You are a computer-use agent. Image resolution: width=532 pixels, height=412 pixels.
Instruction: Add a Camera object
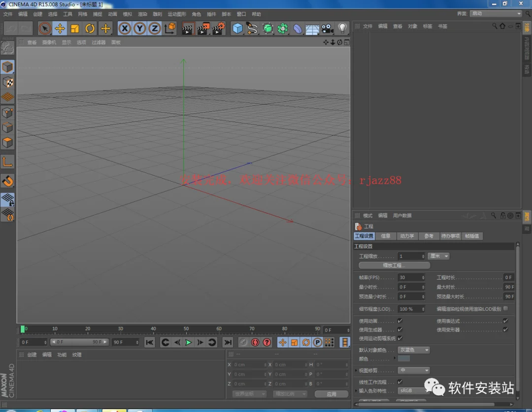[x=327, y=29]
